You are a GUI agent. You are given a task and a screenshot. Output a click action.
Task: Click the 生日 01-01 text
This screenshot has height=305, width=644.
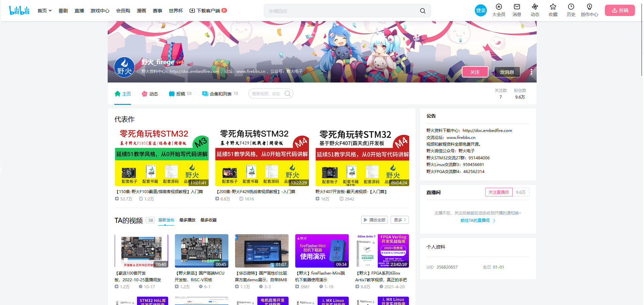tap(493, 267)
